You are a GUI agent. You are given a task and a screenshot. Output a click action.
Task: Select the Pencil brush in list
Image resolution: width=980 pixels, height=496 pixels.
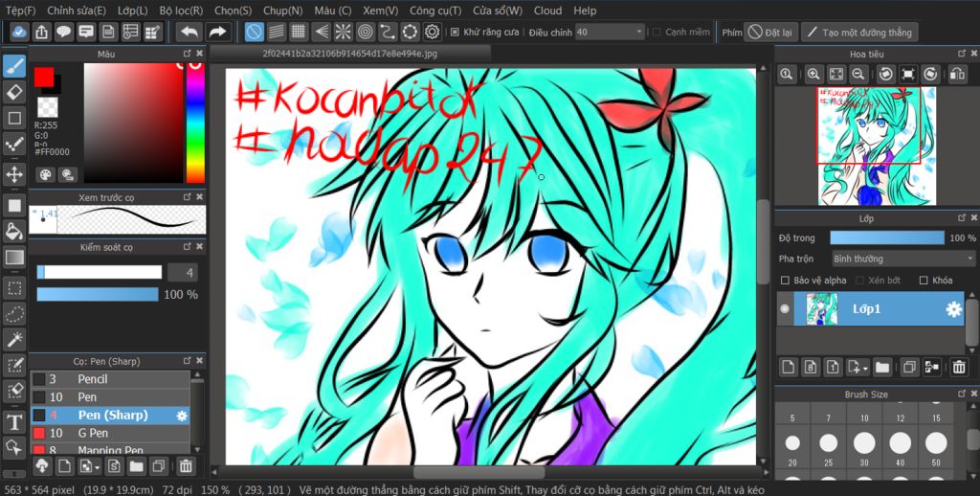pos(110,379)
